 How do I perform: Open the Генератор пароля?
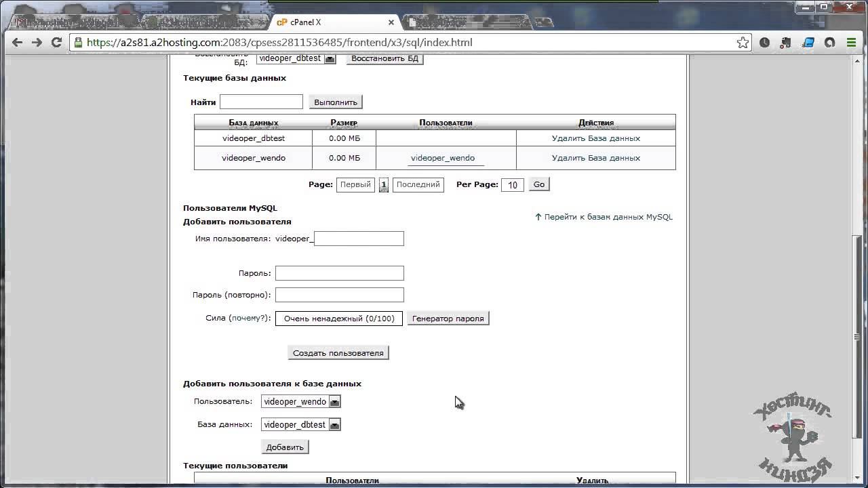pyautogui.click(x=448, y=319)
